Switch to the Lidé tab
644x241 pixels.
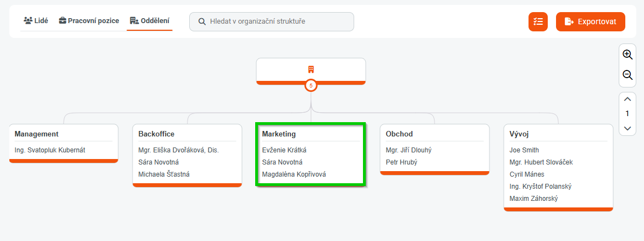coord(36,21)
